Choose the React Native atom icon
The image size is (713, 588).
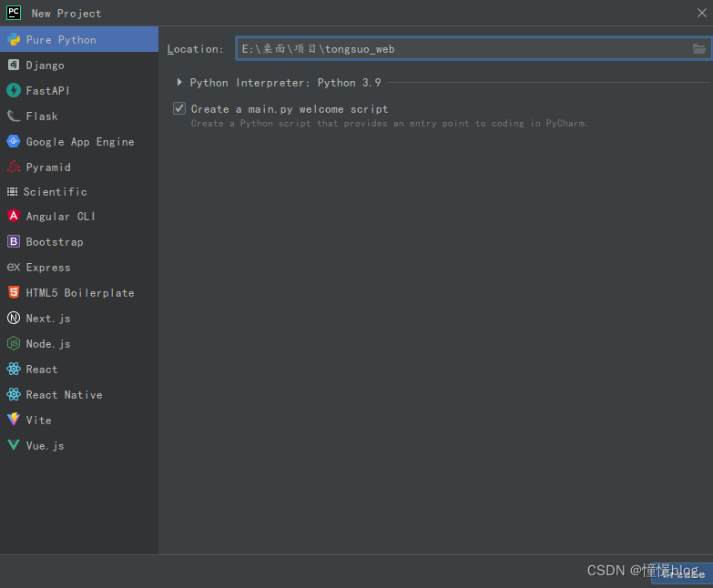pos(14,394)
